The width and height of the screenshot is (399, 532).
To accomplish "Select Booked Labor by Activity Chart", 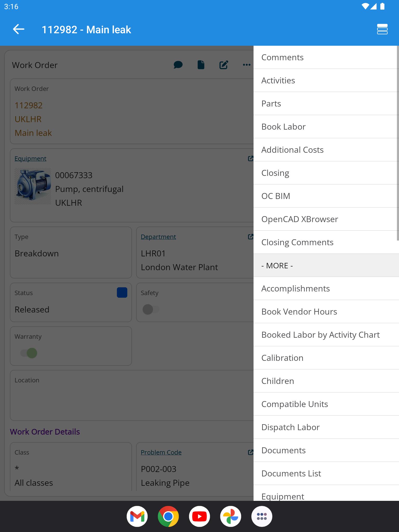I will click(326, 335).
